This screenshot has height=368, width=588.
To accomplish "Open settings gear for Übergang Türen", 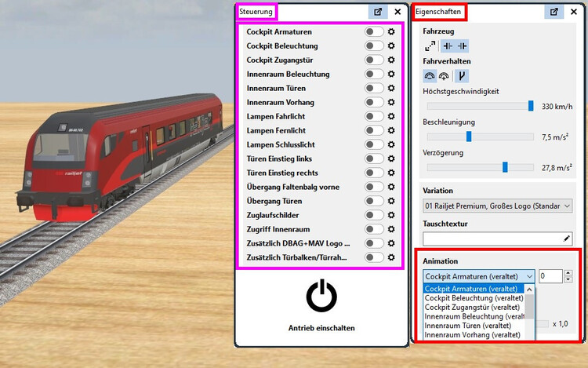I will tap(391, 201).
